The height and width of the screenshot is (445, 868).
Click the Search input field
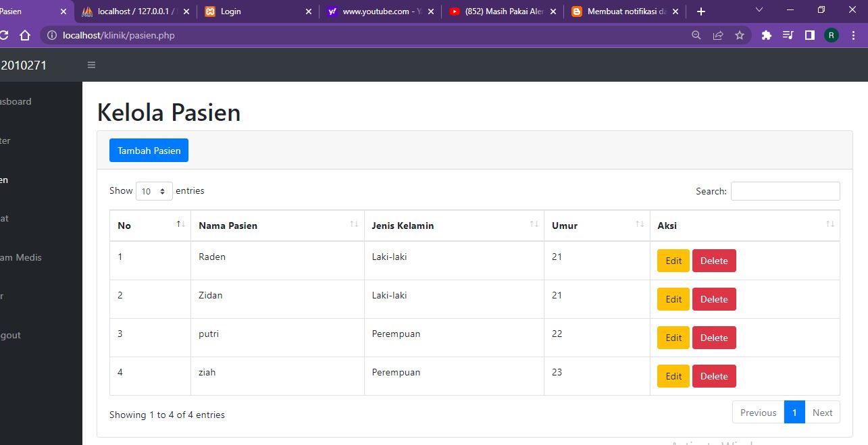[785, 191]
